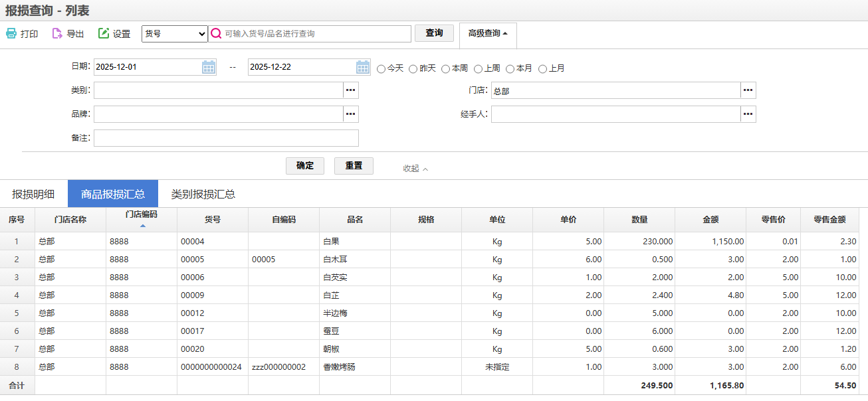Select the 本周 date range radio
The height and width of the screenshot is (401, 868).
point(446,68)
